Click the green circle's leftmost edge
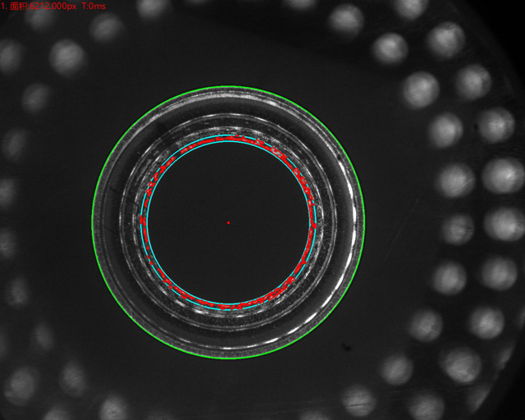The height and width of the screenshot is (420, 525). point(93,222)
